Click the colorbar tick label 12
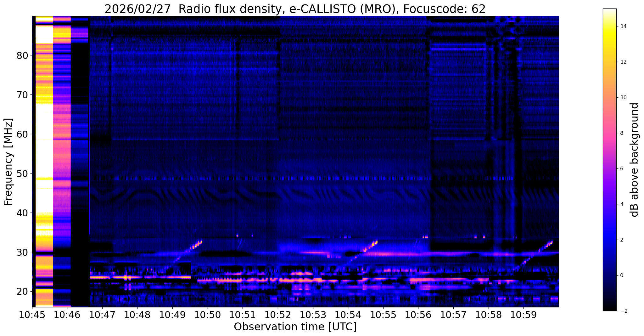 pos(623,62)
